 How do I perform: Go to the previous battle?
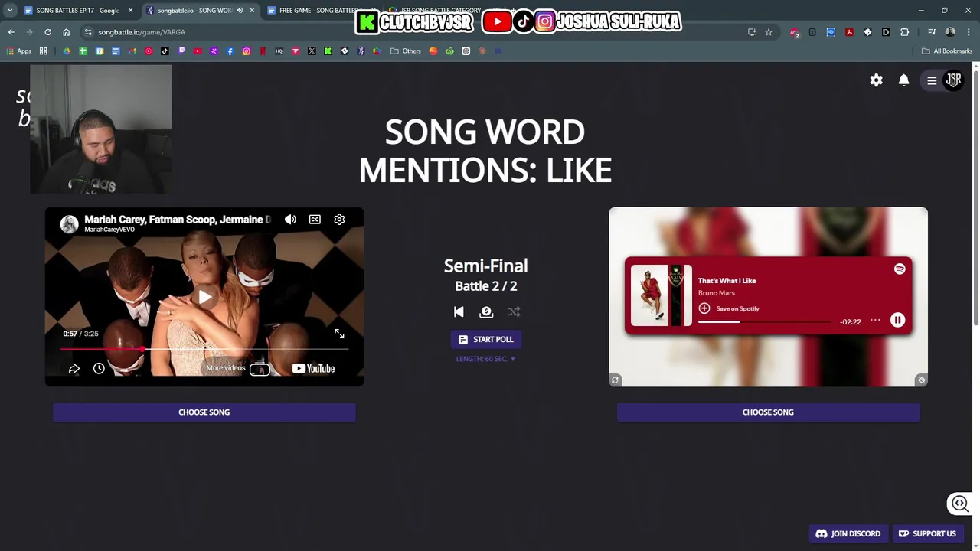[x=459, y=311]
